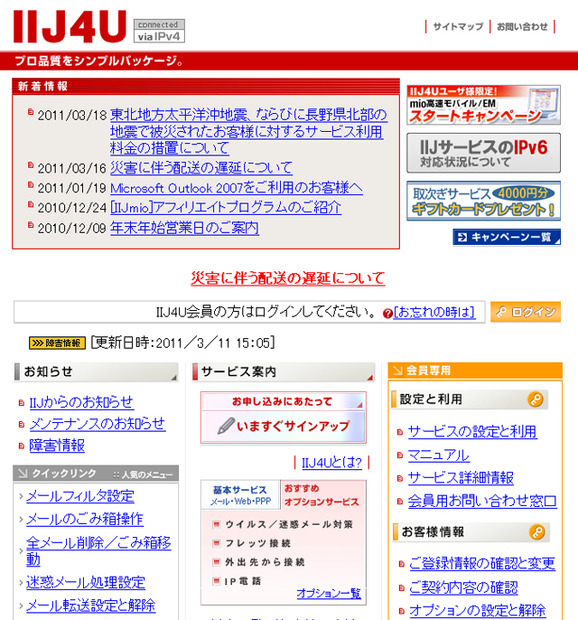The image size is (578, 620).
Task: Open ご登録情報の確認と変更 link
Action: (482, 563)
